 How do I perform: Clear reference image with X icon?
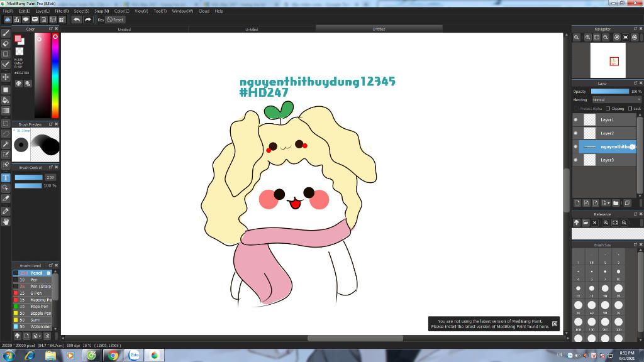pos(595,223)
